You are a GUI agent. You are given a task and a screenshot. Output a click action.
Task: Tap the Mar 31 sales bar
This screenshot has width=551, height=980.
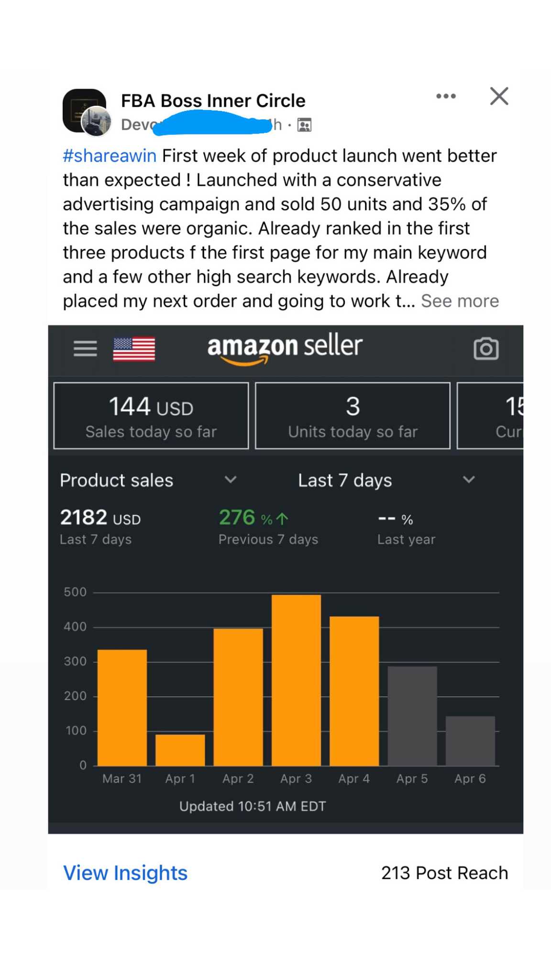122,707
